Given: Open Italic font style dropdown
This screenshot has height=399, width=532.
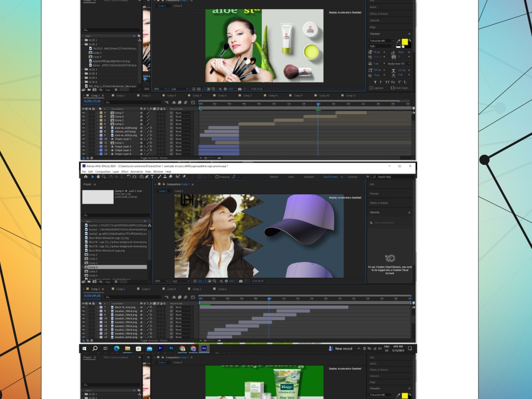Looking at the screenshot, I should coord(382,46).
